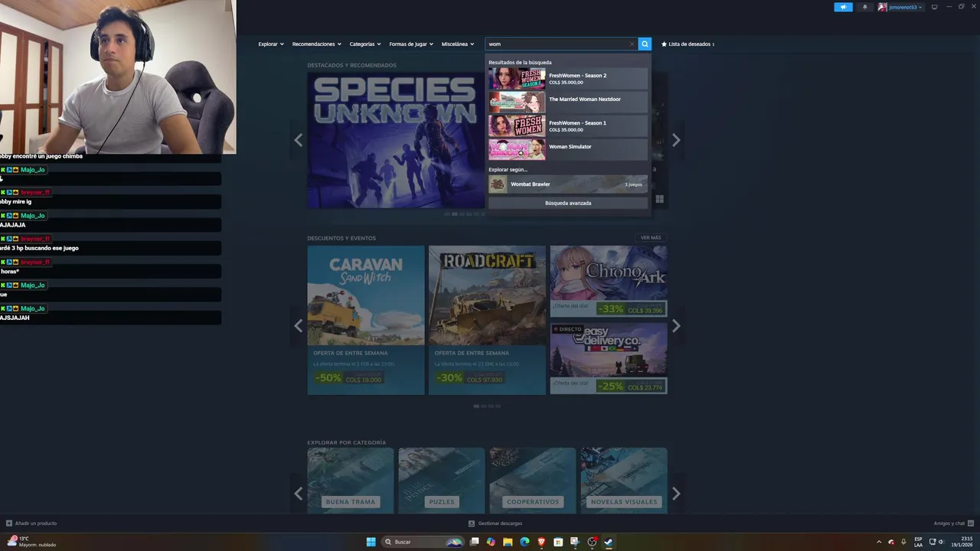Go to next featured game arrow
The image size is (980, 551).
(x=676, y=140)
